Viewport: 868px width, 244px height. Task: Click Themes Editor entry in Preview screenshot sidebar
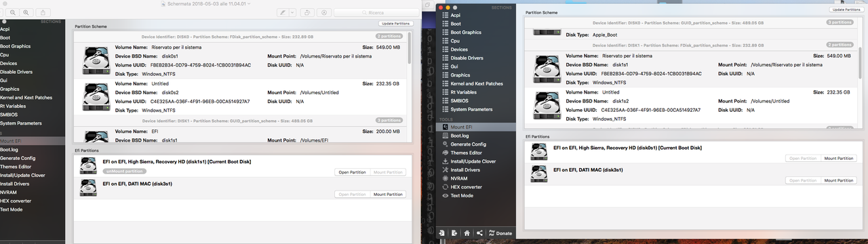[16, 167]
